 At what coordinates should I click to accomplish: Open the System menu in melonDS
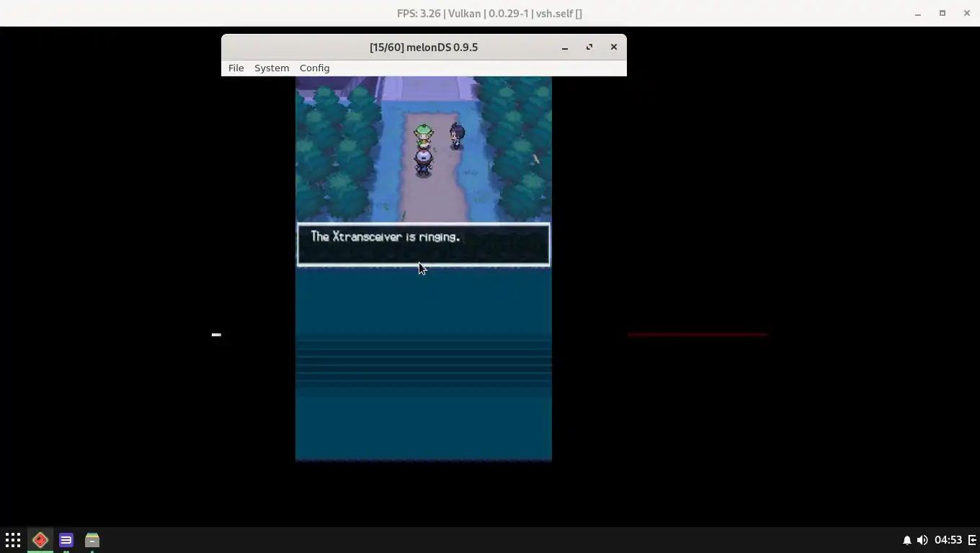tap(272, 68)
